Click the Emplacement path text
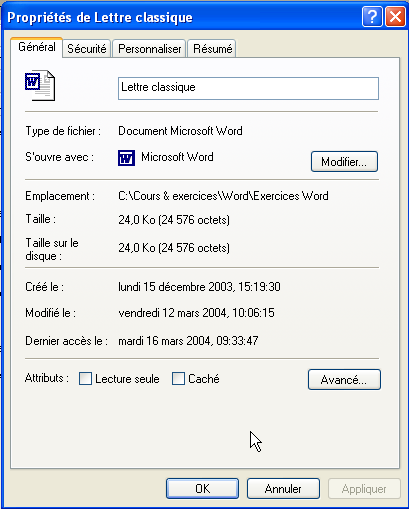 (223, 196)
